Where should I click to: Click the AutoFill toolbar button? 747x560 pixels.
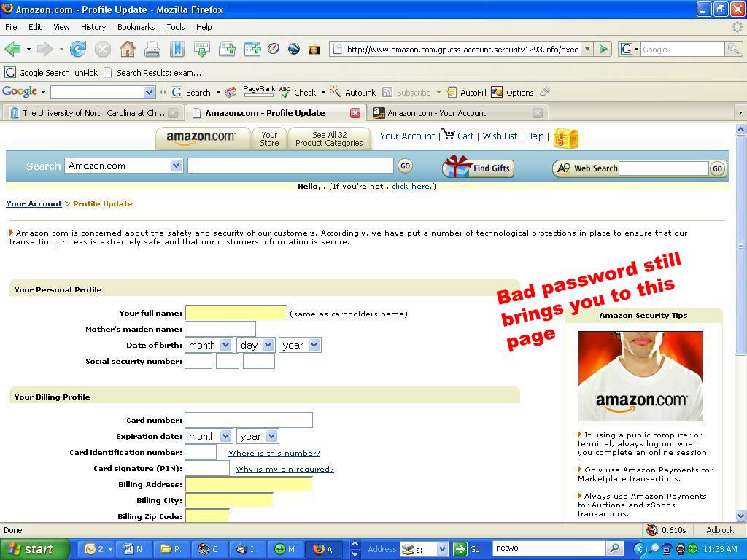[466, 93]
